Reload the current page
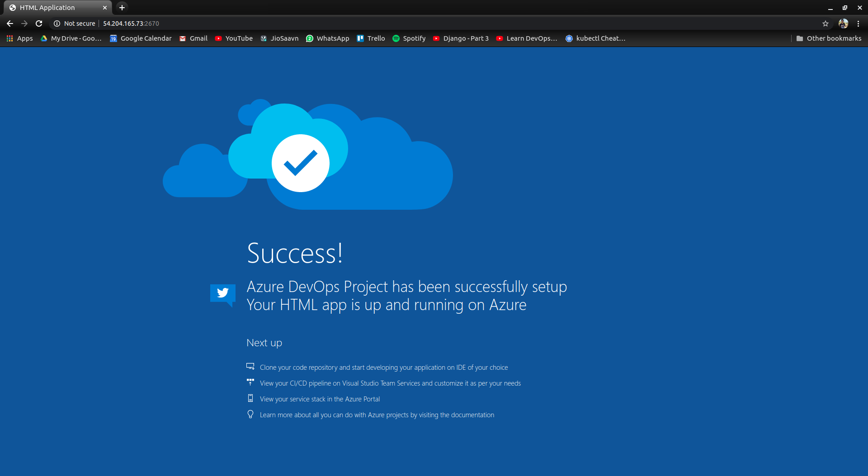 click(39, 24)
